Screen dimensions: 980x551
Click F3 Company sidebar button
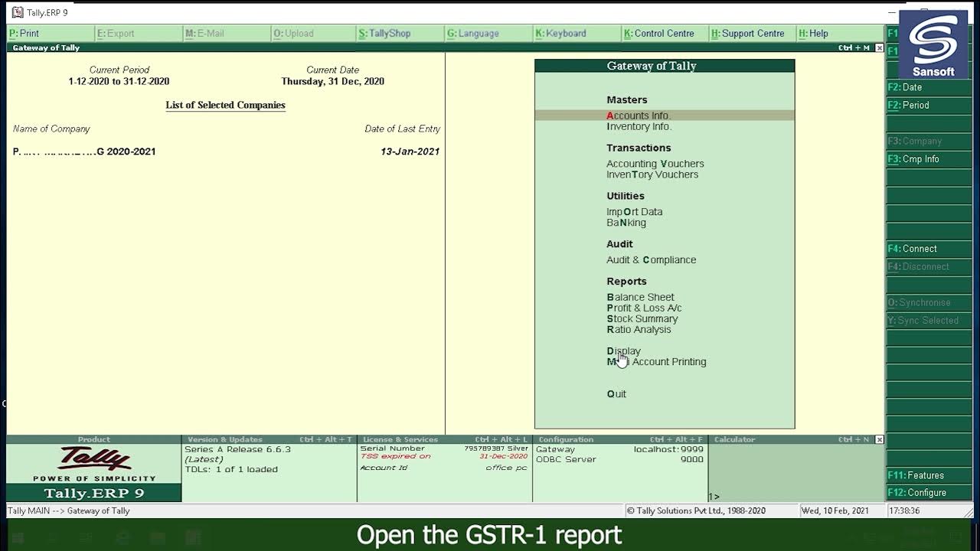[929, 141]
